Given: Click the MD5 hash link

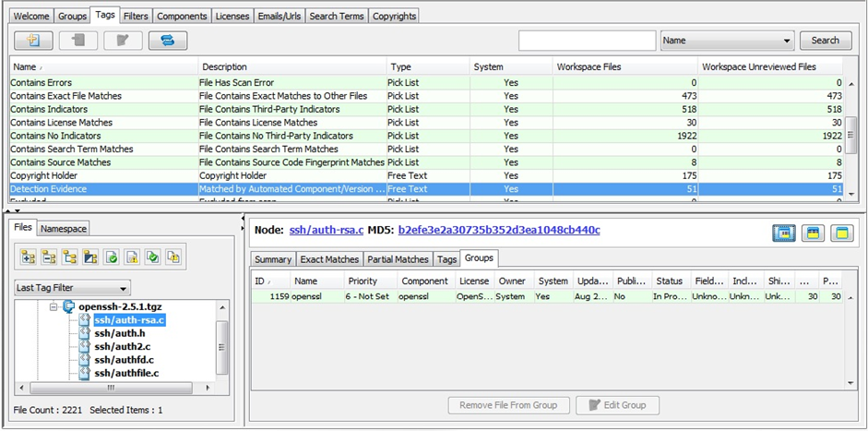Looking at the screenshot, I should [x=499, y=230].
